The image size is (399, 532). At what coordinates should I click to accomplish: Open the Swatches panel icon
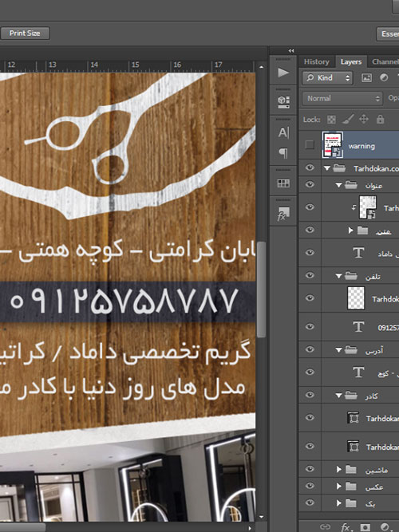point(283,183)
